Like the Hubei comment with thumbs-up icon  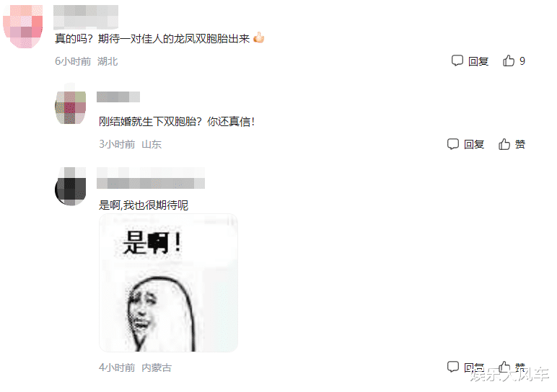point(509,61)
